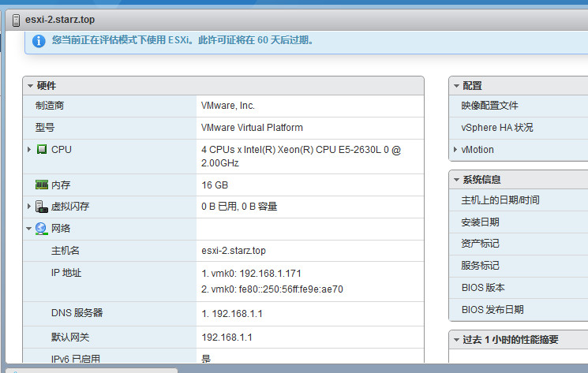Click the 内存 label
Screen dimensions: 588x373
(x=61, y=185)
